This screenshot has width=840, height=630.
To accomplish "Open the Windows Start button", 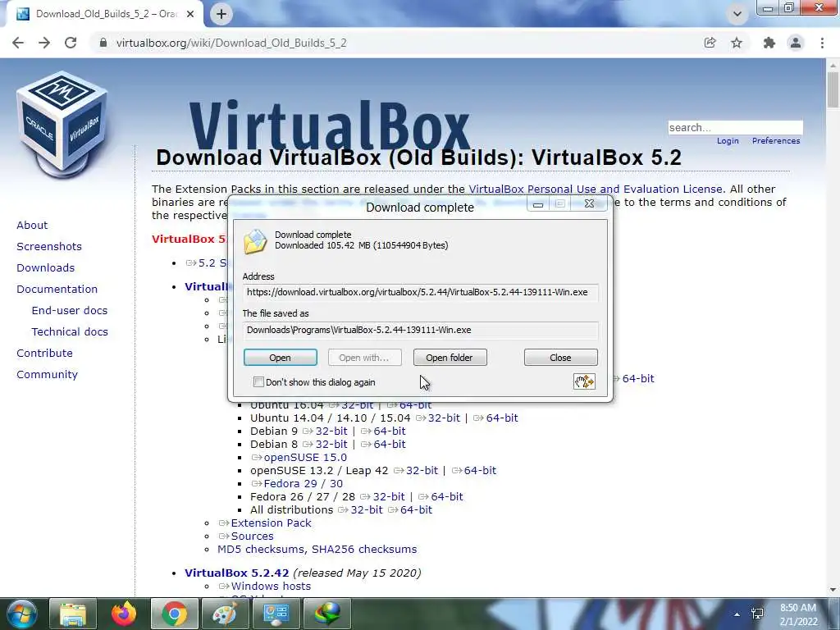I will click(21, 614).
